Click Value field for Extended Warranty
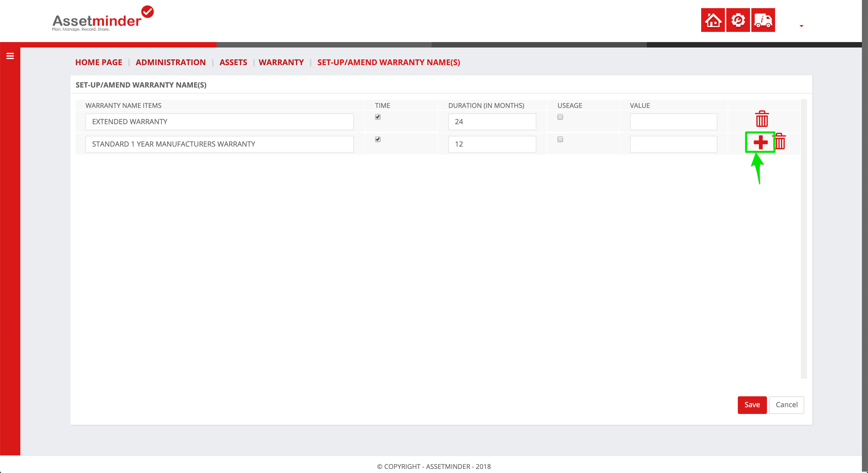This screenshot has height=473, width=868. (673, 122)
